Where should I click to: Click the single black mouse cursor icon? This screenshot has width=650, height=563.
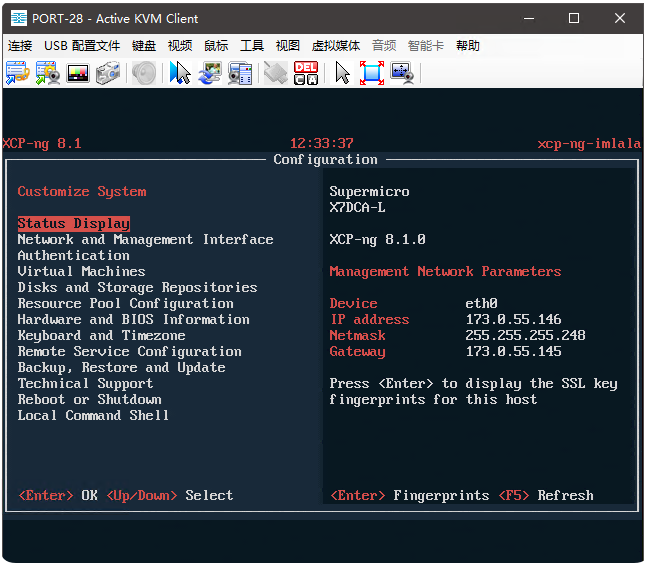342,73
